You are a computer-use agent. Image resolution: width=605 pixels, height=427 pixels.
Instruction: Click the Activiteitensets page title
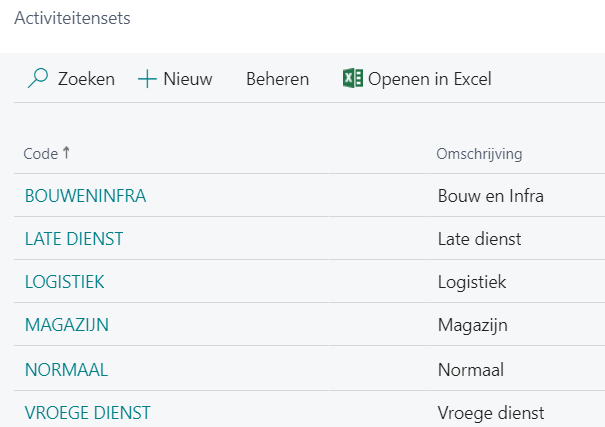[71, 18]
